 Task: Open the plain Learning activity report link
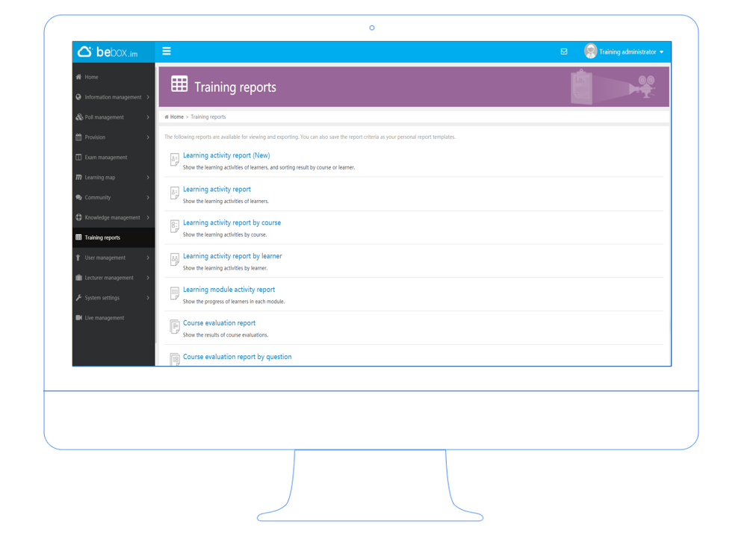pos(217,190)
